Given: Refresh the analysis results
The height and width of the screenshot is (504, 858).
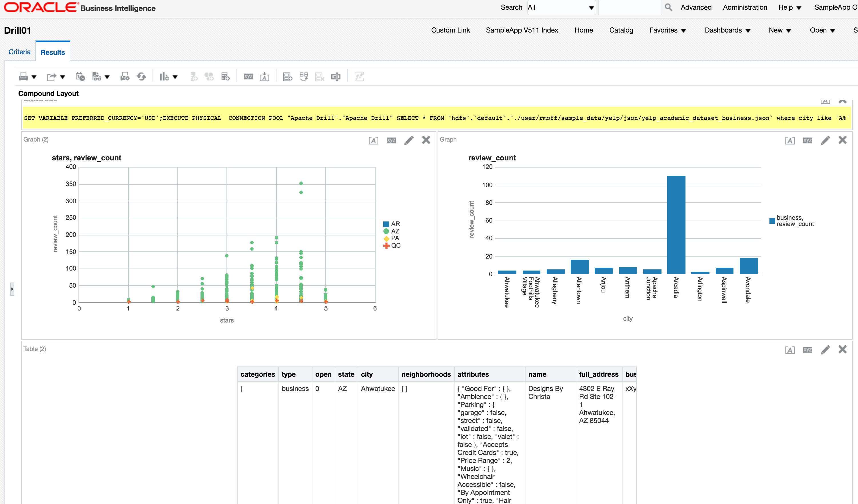Looking at the screenshot, I should pyautogui.click(x=141, y=76).
